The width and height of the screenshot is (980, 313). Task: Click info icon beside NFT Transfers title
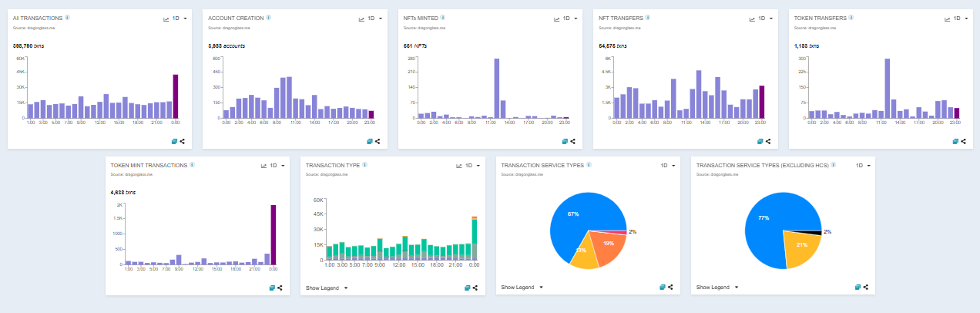(649, 17)
